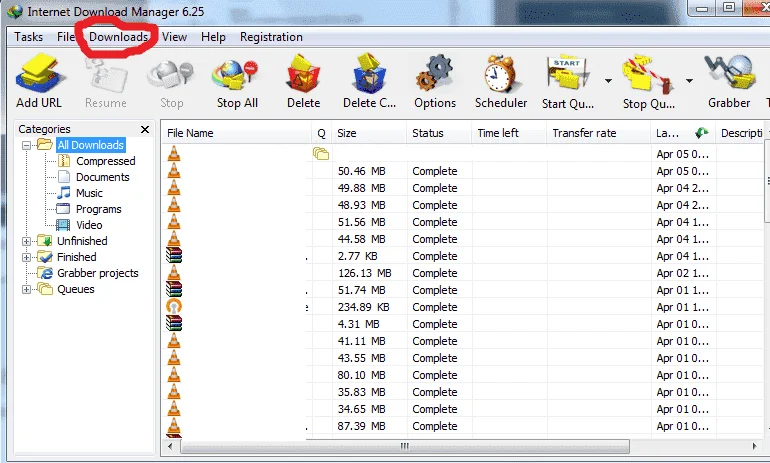
Task: Expand the Unfinished tree node
Action: coord(27,242)
